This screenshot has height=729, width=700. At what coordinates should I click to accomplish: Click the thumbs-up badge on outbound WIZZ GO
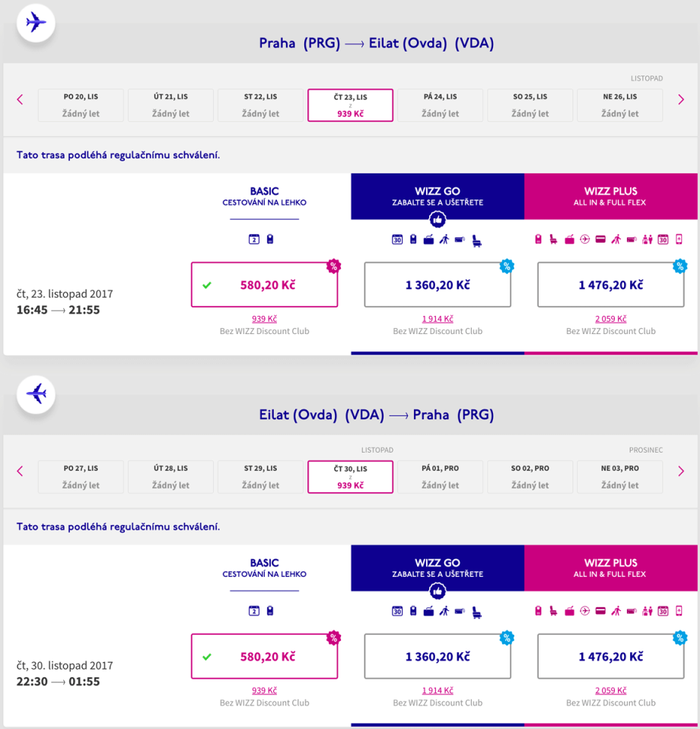(x=437, y=220)
